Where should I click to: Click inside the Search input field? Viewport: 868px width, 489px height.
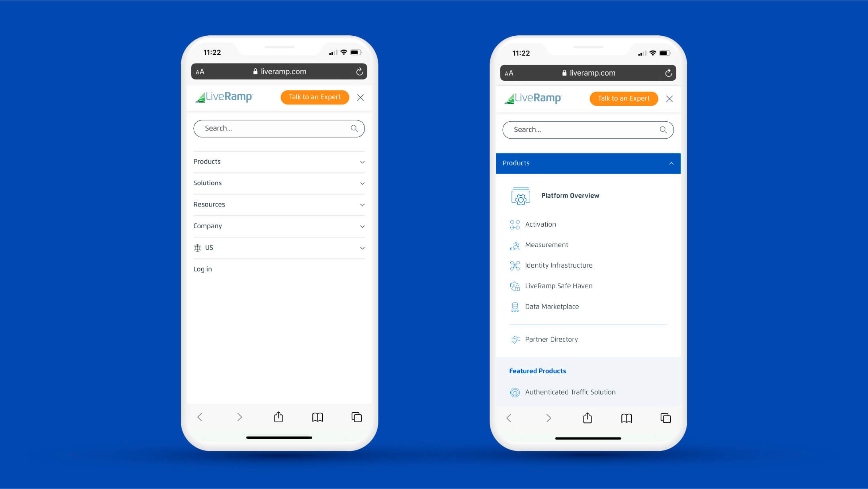279,128
